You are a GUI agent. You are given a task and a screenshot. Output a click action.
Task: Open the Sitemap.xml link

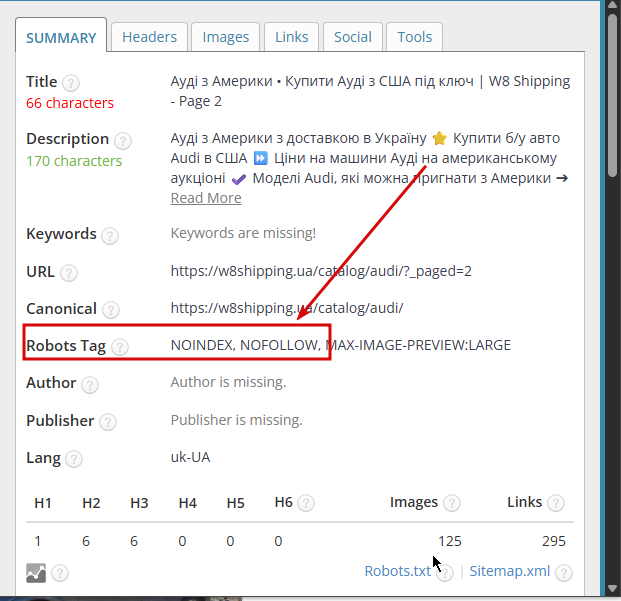coord(510,571)
